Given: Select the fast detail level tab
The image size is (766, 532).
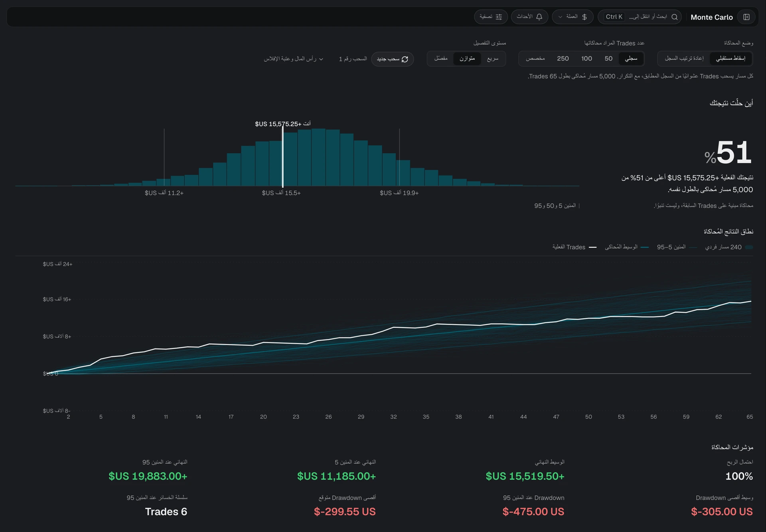Looking at the screenshot, I should point(493,59).
